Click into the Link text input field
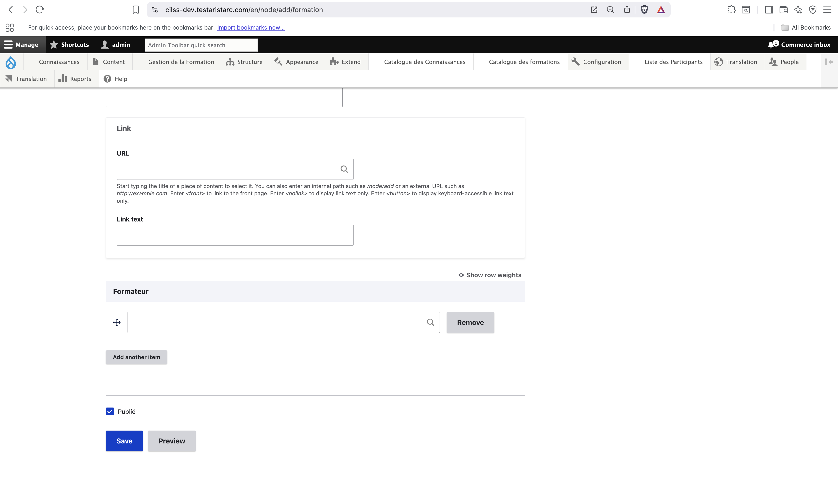 pos(235,235)
